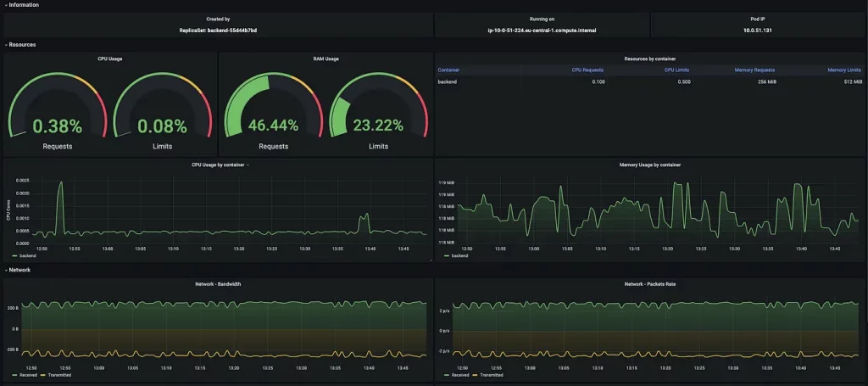The height and width of the screenshot is (386, 868).
Task: Open the Memory Usage by container panel title
Action: point(650,165)
